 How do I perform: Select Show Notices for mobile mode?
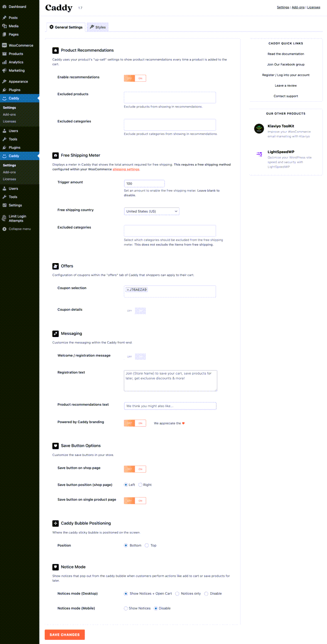click(126, 608)
